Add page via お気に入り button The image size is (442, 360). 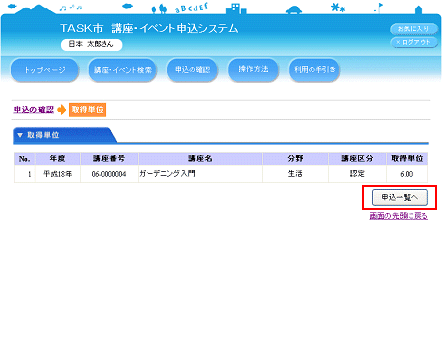tap(414, 29)
